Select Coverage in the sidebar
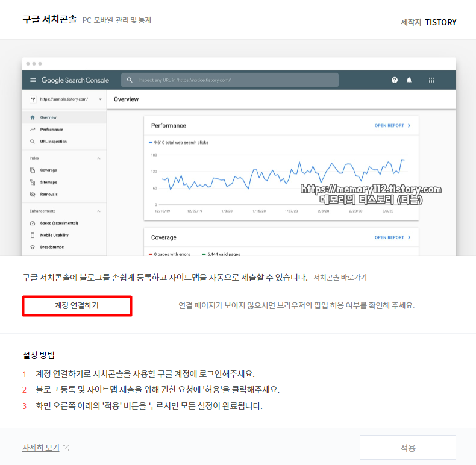476x465 pixels. pyautogui.click(x=64, y=170)
